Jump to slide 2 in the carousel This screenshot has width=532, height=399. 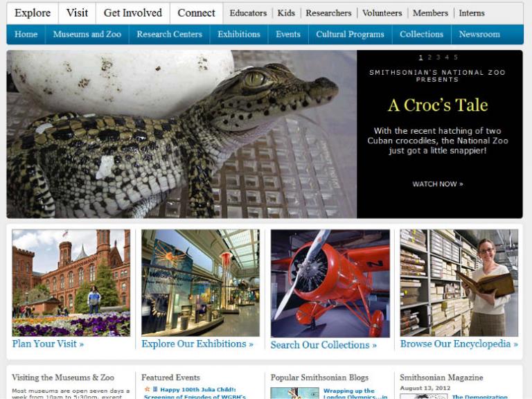(x=429, y=57)
